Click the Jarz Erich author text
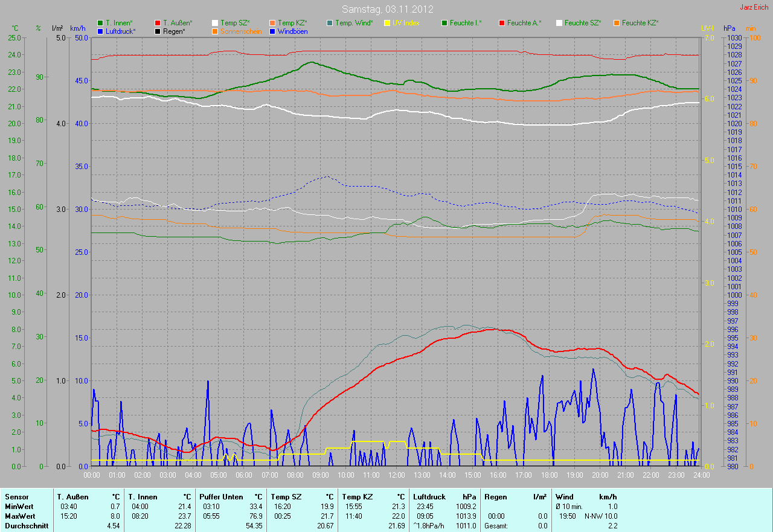773x532 pixels. tap(754, 7)
